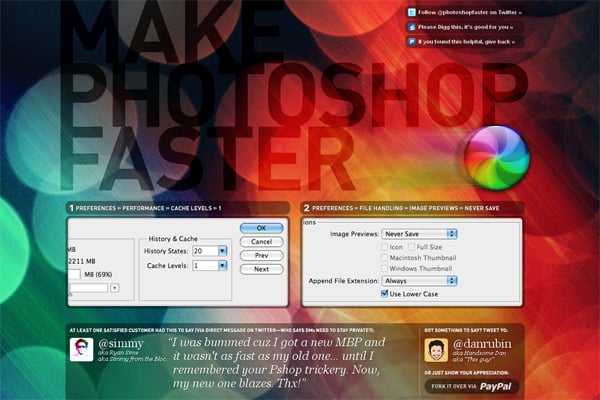Open the @simmy avatar picture

pyautogui.click(x=82, y=349)
